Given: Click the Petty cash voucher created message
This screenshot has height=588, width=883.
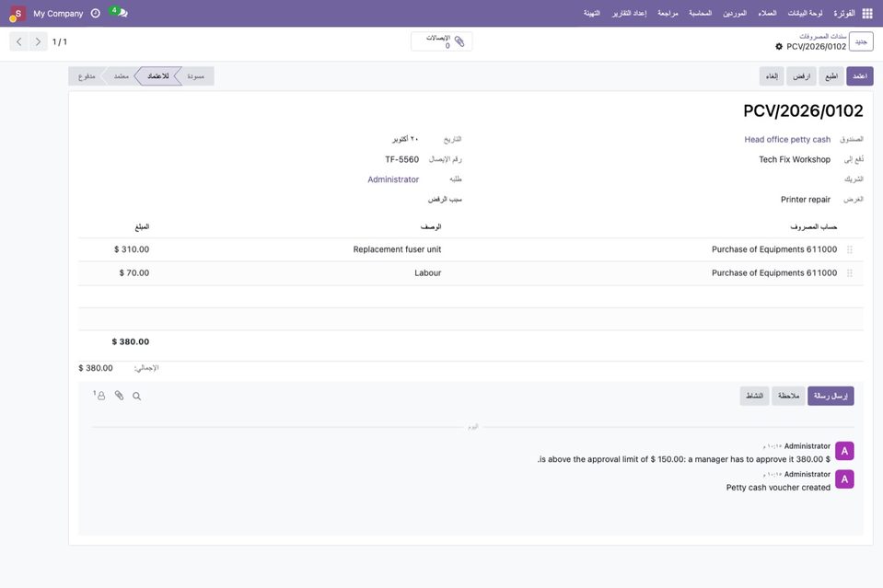Looking at the screenshot, I should (x=778, y=488).
